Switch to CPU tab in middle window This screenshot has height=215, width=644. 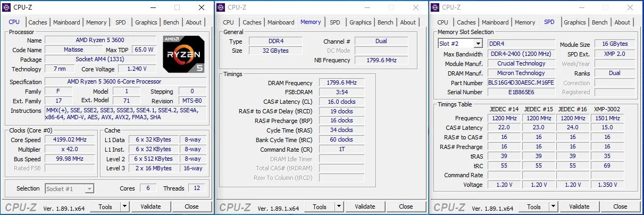pos(228,22)
